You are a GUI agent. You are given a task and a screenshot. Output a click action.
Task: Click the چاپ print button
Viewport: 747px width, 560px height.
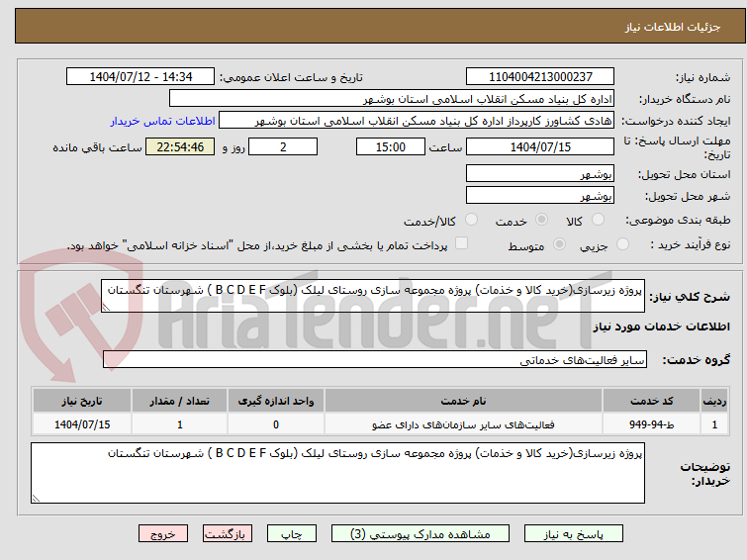pyautogui.click(x=292, y=534)
